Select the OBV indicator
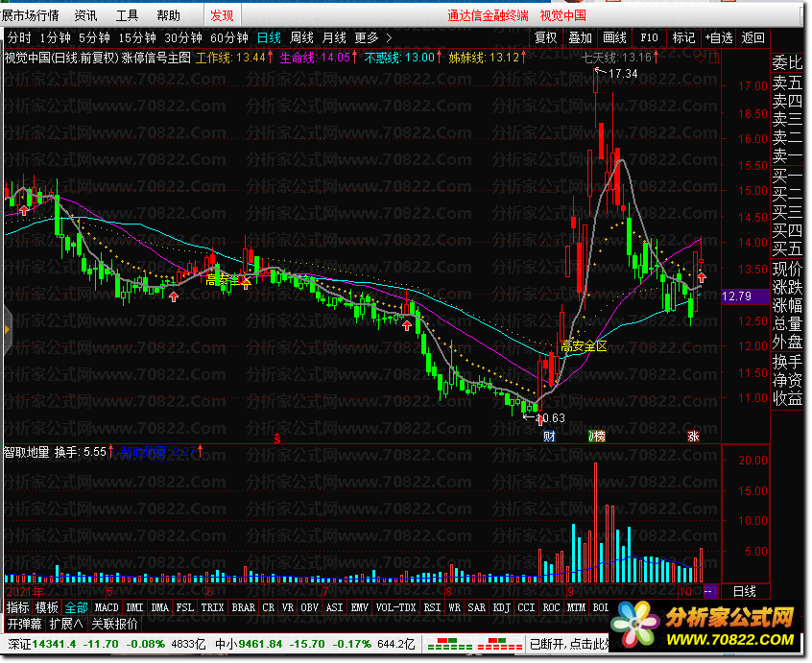 point(310,607)
